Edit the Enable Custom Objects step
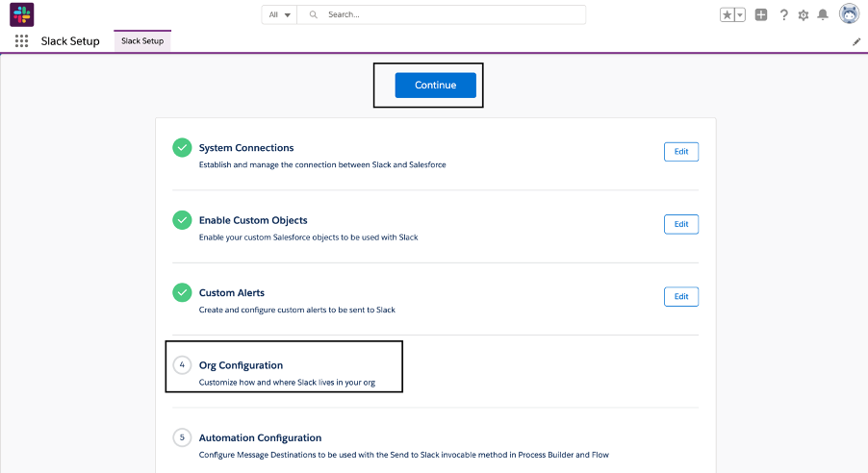Screen dimensions: 868x473 click(681, 224)
